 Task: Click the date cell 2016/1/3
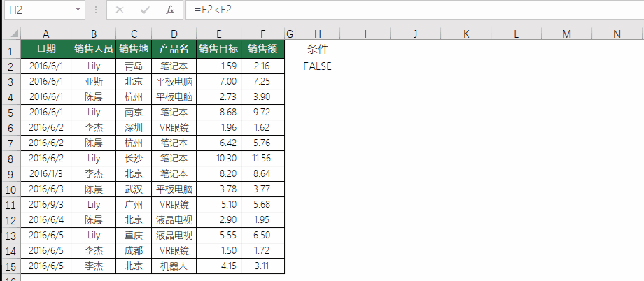click(x=46, y=174)
